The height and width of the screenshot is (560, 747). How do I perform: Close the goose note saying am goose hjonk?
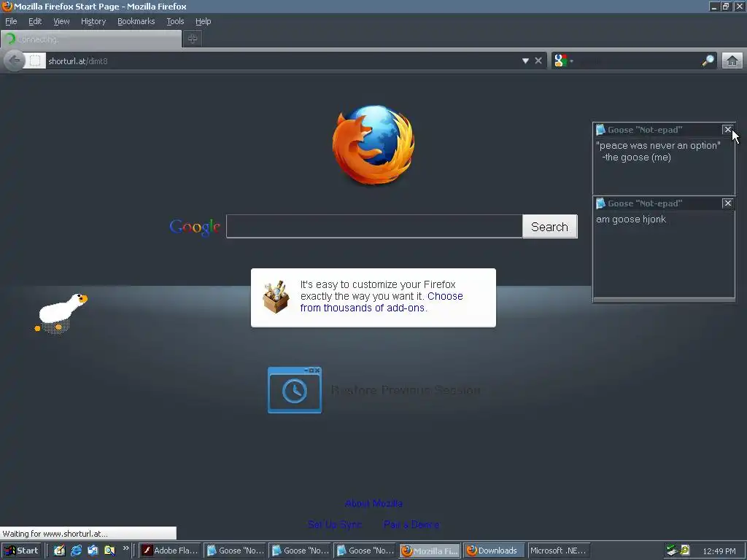click(727, 203)
